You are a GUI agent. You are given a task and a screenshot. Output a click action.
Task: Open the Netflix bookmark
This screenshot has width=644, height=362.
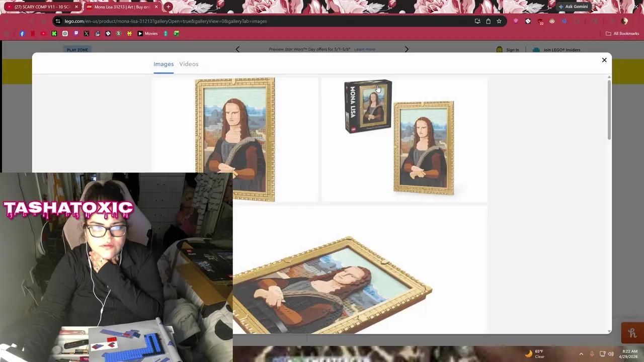[33, 34]
